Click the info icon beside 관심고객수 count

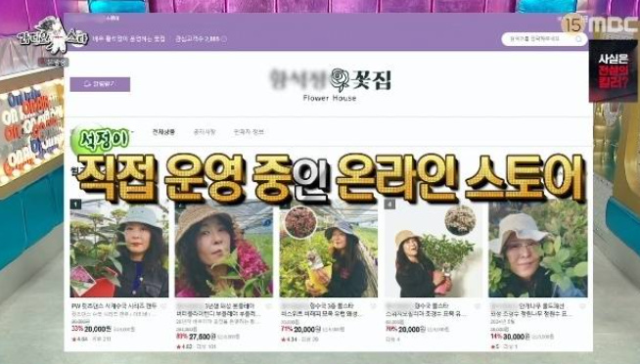click(224, 39)
